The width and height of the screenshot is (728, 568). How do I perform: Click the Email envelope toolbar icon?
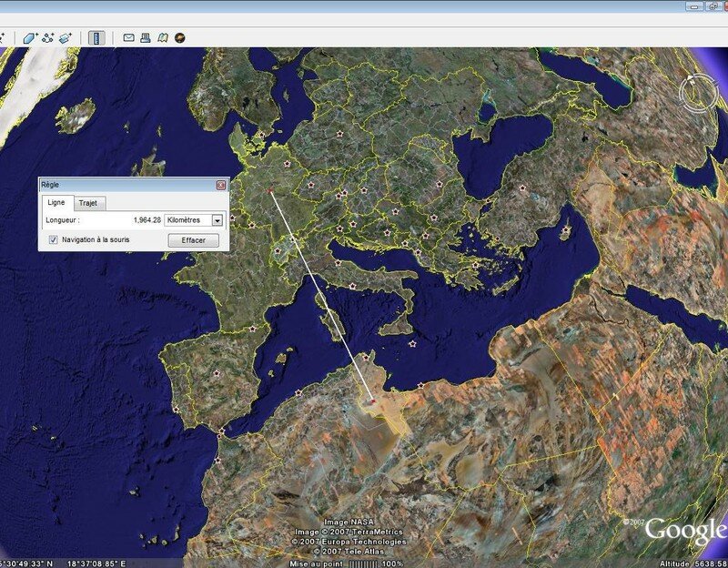click(x=128, y=38)
